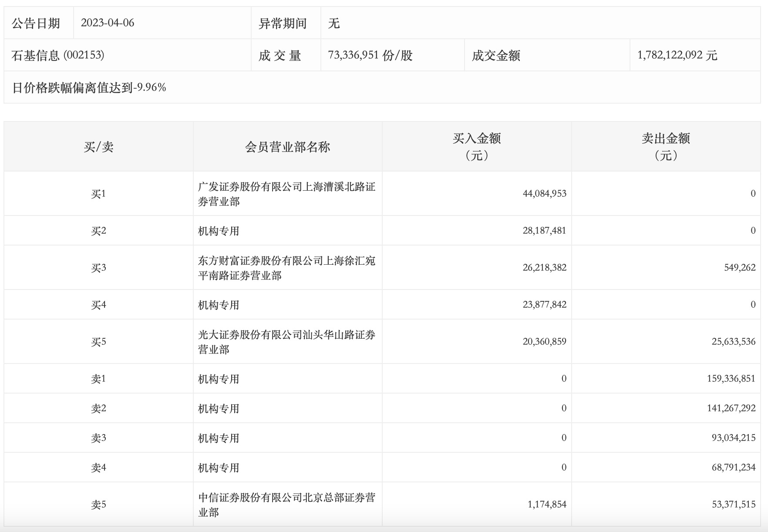Click the 卖出金额 column header

[666, 147]
